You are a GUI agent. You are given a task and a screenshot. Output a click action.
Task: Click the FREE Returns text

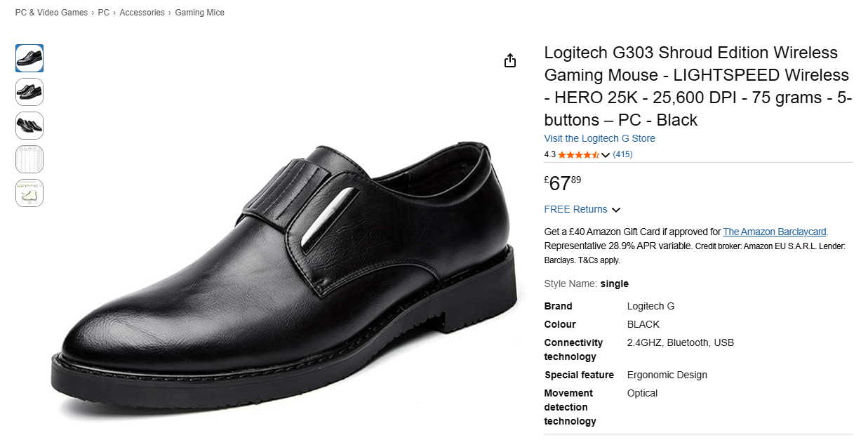(575, 209)
